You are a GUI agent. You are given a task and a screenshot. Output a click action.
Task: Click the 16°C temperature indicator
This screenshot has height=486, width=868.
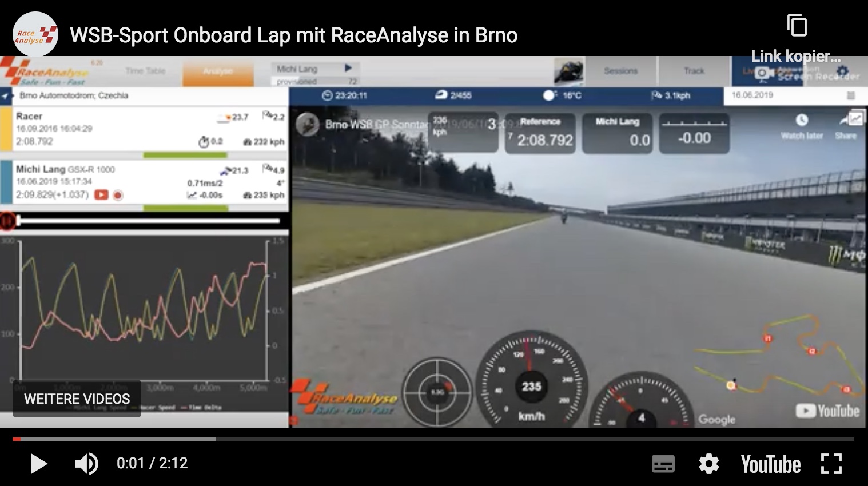(x=562, y=95)
